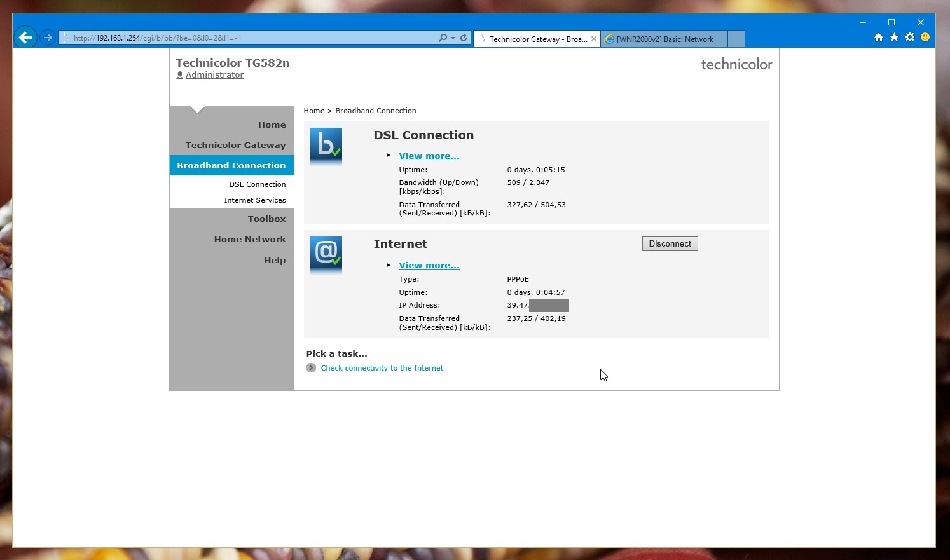
Task: Open Toolbox in the sidebar
Action: (x=266, y=219)
